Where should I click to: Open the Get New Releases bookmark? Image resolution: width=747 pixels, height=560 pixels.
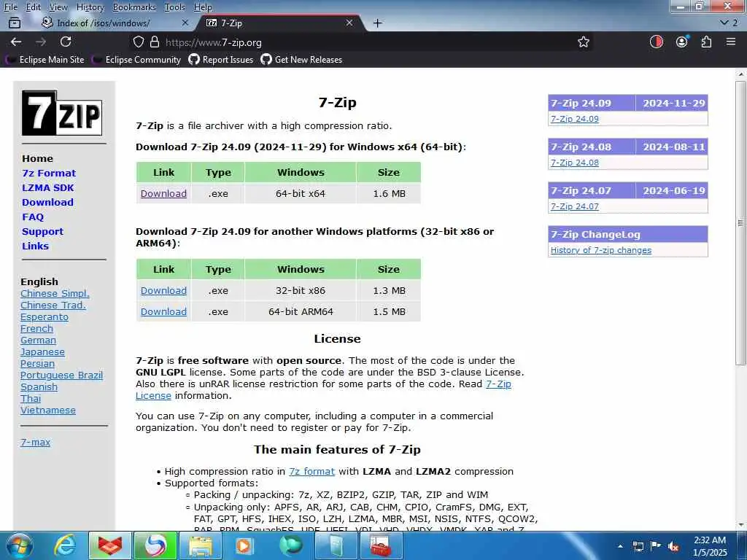[x=301, y=60]
